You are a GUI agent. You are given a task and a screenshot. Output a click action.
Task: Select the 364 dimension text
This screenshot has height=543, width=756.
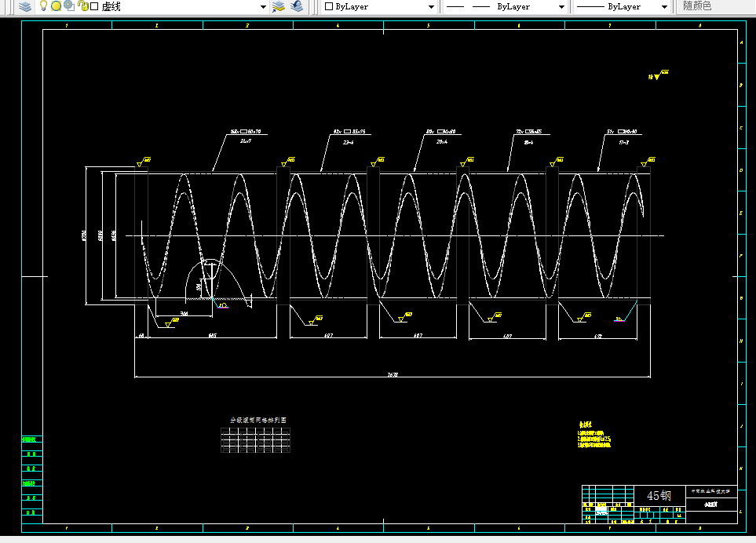[x=184, y=314]
